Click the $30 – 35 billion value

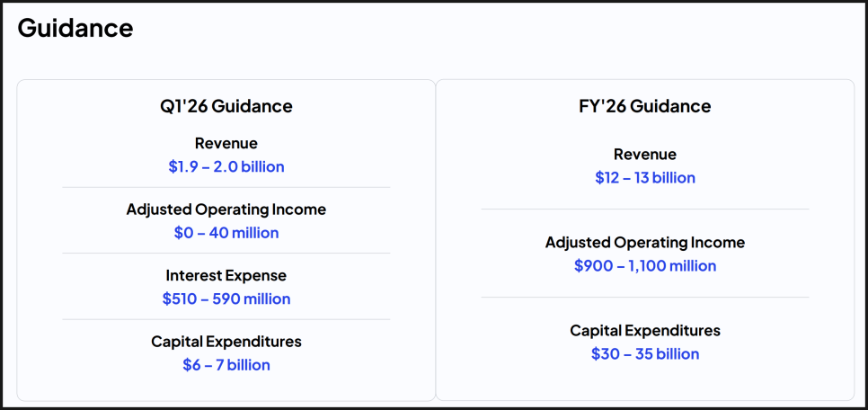[x=645, y=354]
